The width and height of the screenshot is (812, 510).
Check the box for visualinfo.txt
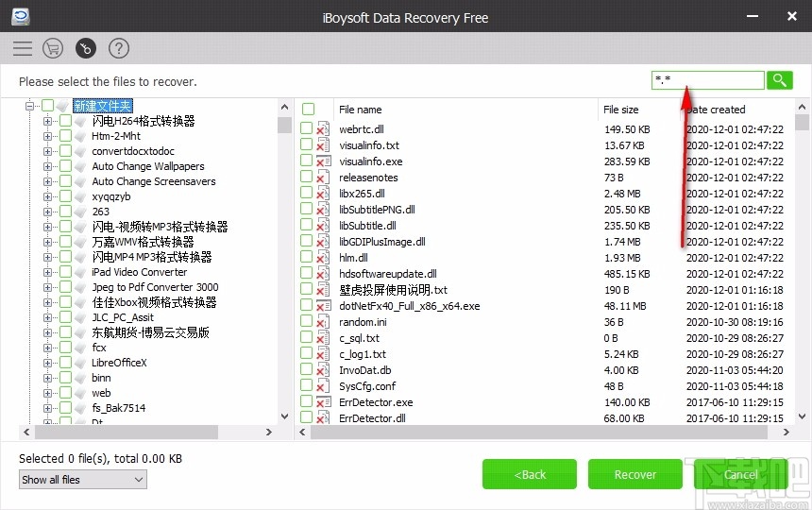click(x=307, y=144)
